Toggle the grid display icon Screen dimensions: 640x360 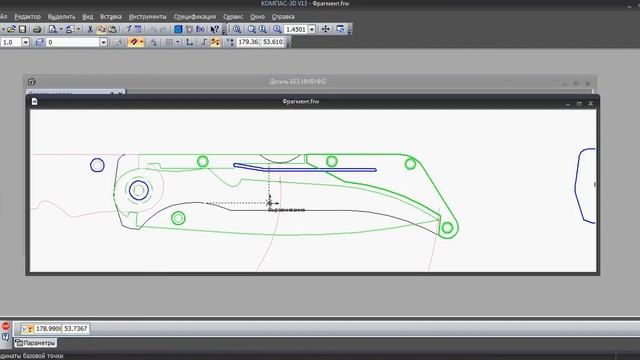click(x=169, y=42)
